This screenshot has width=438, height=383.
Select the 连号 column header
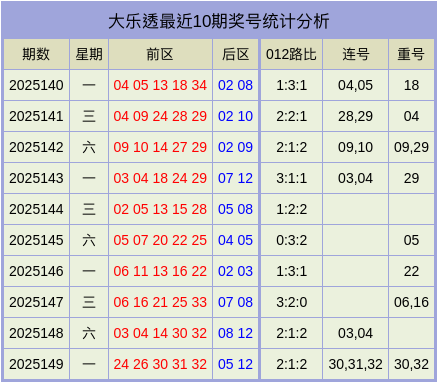tap(355, 54)
